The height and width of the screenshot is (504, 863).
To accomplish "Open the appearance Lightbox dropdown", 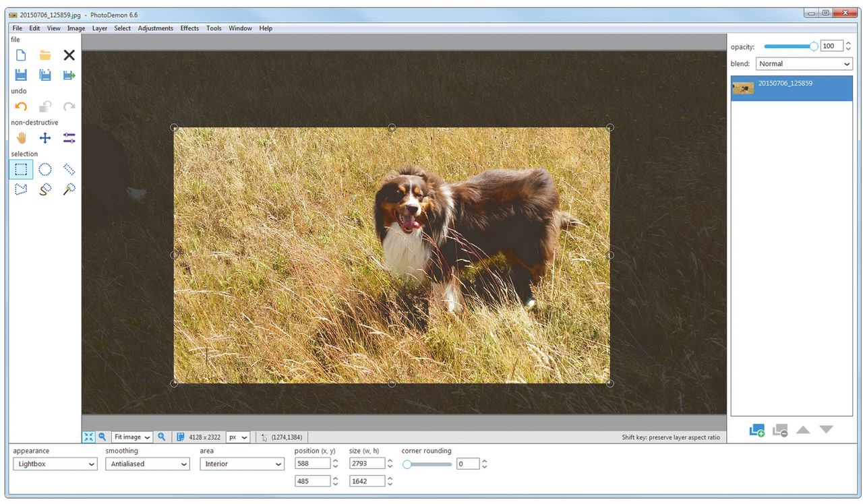I will point(55,464).
